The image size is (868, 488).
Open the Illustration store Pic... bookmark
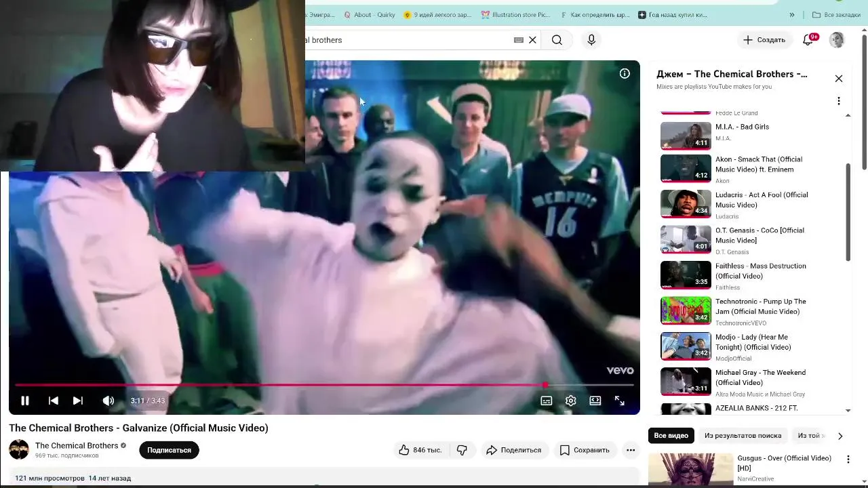[515, 15]
